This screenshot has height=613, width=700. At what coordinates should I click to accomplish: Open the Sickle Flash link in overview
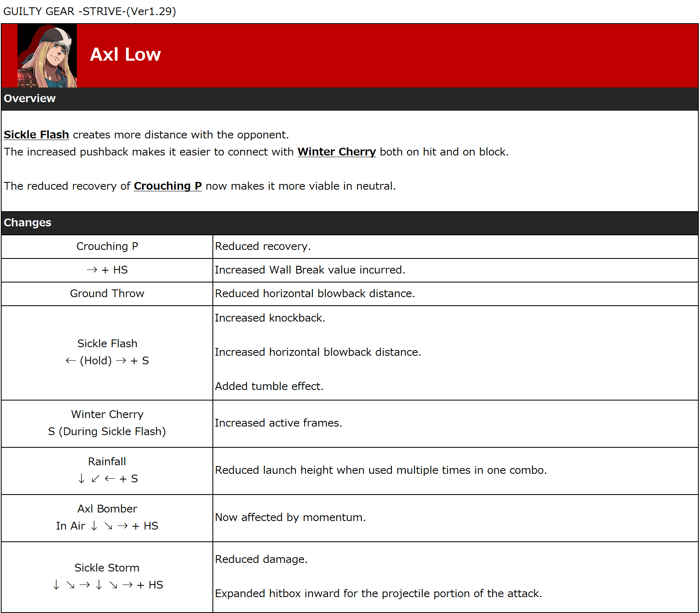click(36, 135)
